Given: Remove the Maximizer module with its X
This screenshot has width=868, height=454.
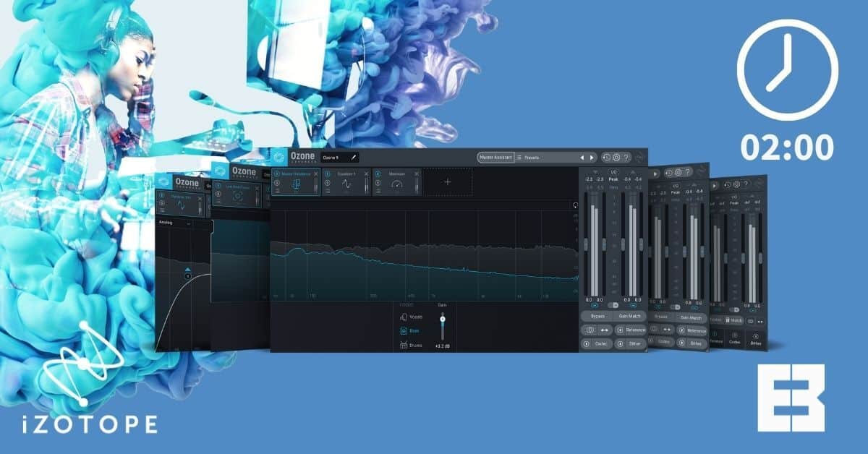Looking at the screenshot, I should tap(417, 174).
